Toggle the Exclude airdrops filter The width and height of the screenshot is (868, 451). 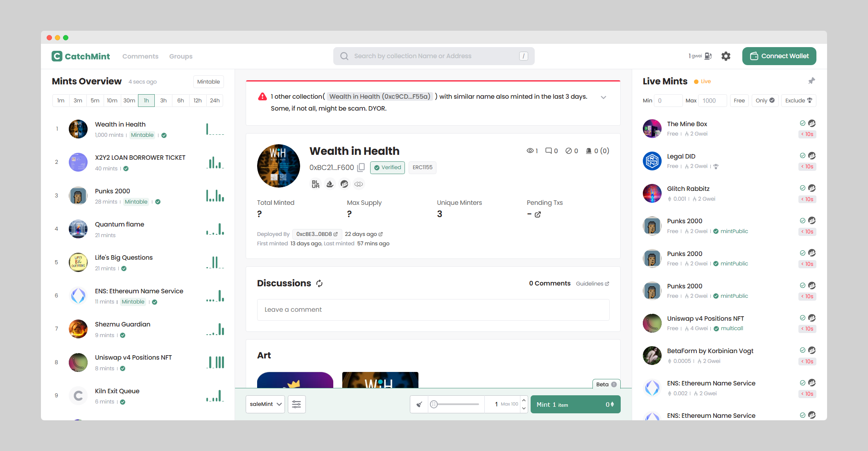click(x=798, y=101)
